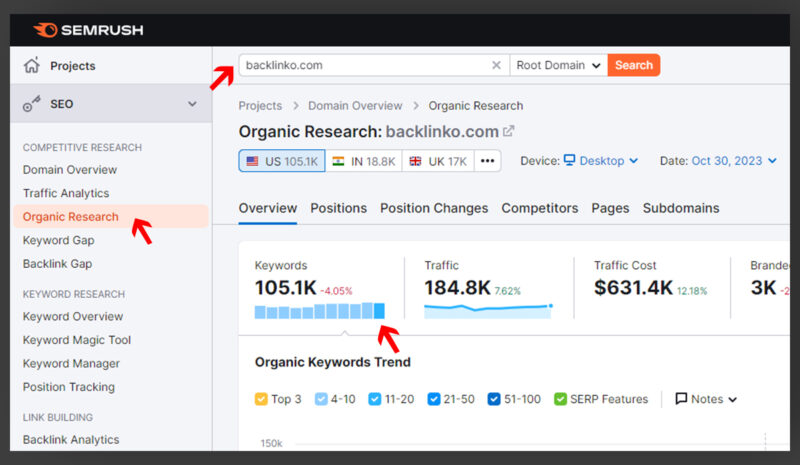800x465 pixels.
Task: Click the $631.4K traffic cost value
Action: (634, 288)
